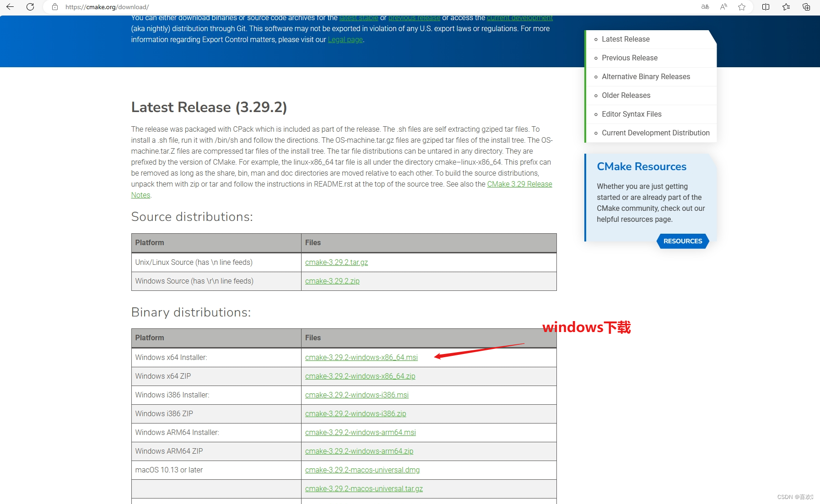Viewport: 820px width, 504px height.
Task: Click Files header of Binary distributions table
Action: pyautogui.click(x=429, y=338)
